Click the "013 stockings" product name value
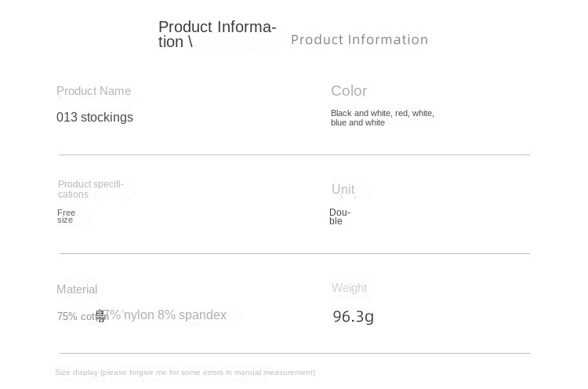 click(95, 118)
